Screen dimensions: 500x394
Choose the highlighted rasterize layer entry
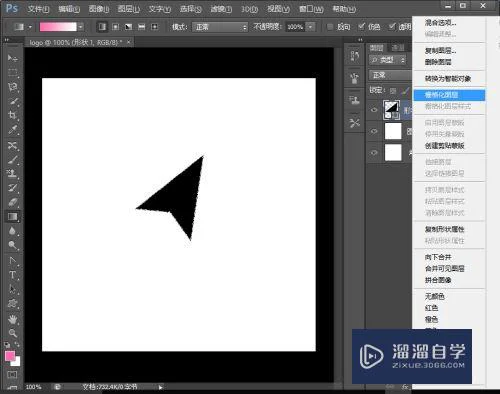[x=449, y=95]
